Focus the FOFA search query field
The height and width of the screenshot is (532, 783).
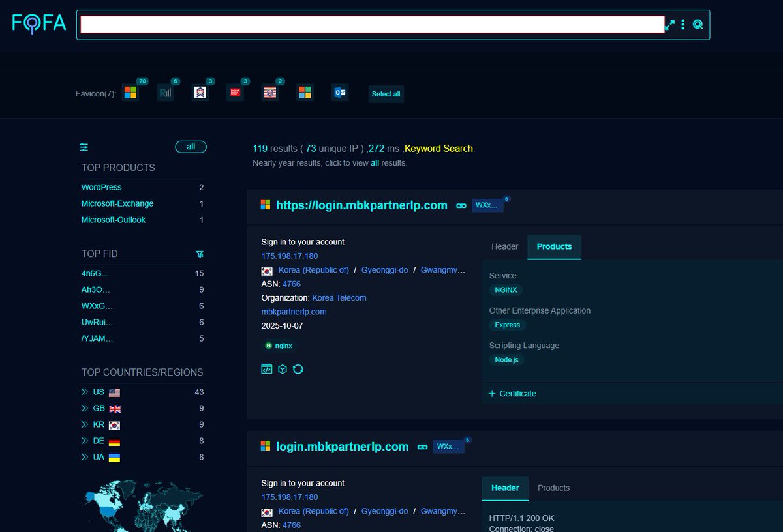coord(372,24)
